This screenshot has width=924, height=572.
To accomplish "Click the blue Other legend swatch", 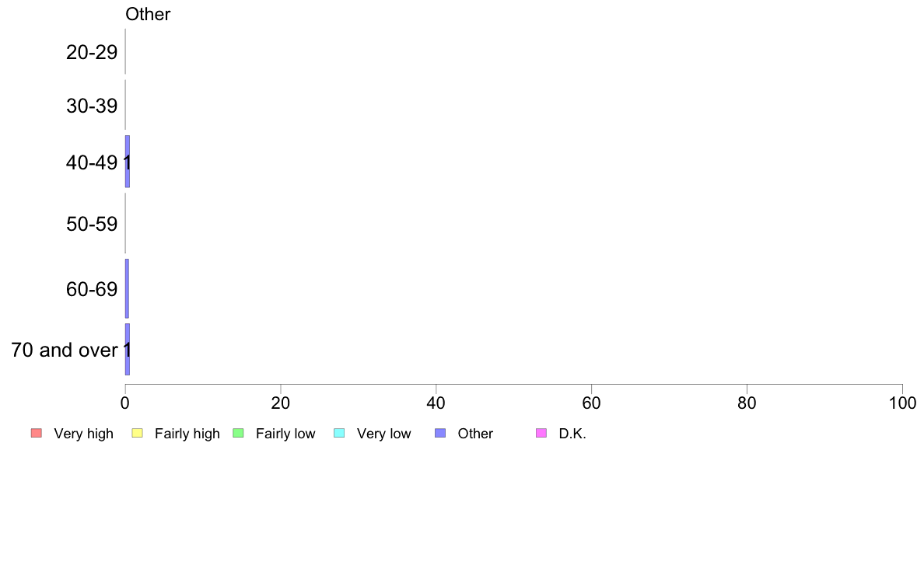I will (x=440, y=433).
